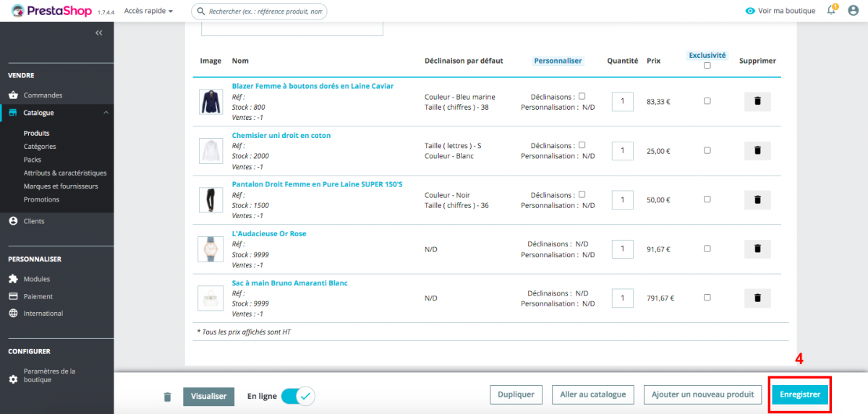Check Déclinaisons box for Blazer Femme row
868x414 pixels.
click(582, 96)
